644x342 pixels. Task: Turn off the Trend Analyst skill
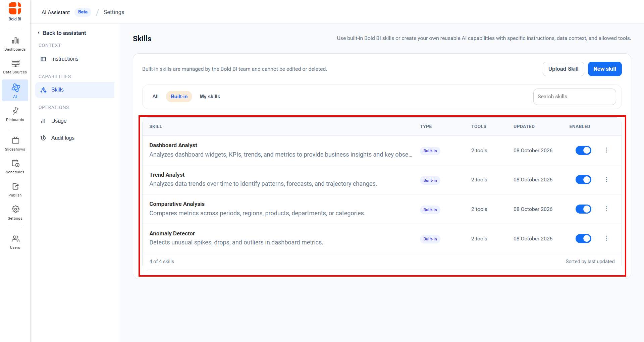pos(583,180)
